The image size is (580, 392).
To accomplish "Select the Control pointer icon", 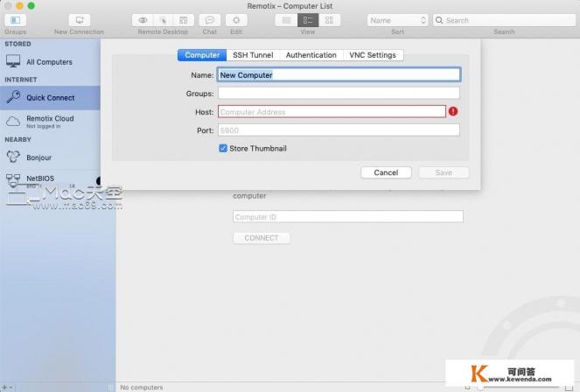I will [163, 20].
